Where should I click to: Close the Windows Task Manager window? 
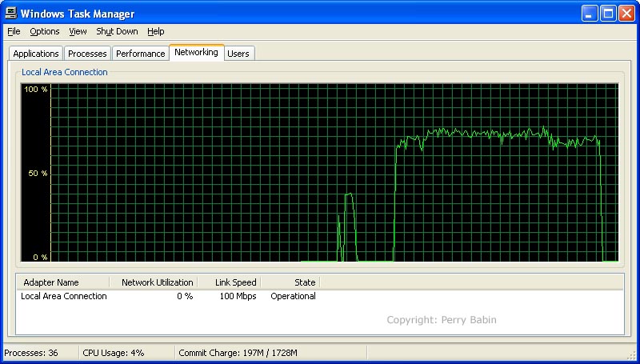[x=626, y=14]
